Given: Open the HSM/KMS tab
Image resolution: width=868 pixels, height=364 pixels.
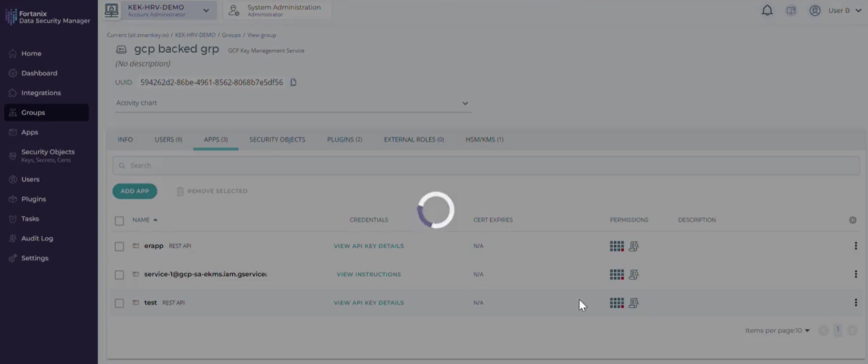Looking at the screenshot, I should click(484, 139).
